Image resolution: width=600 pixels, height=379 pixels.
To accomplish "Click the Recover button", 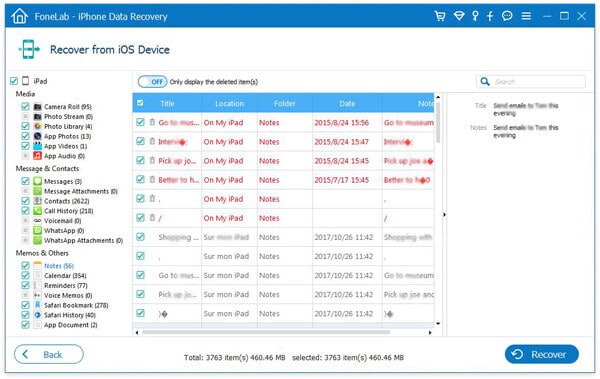I will click(x=541, y=354).
